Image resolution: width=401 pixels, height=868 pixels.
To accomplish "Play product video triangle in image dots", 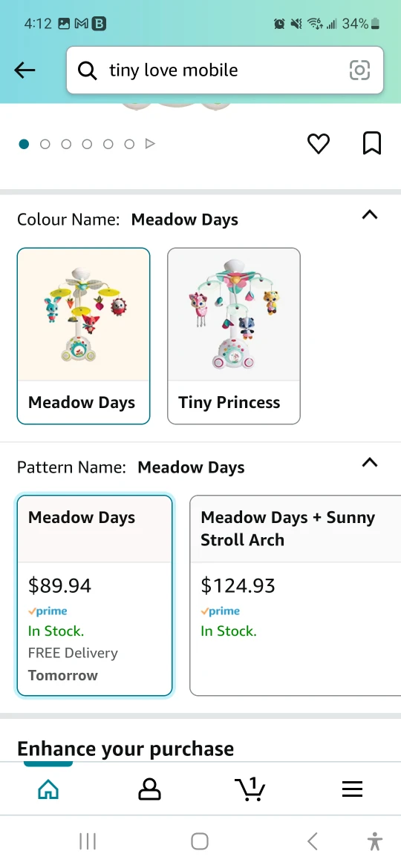I will [150, 144].
